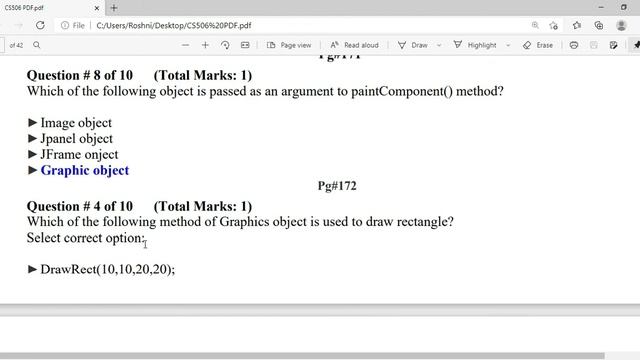Screen dimensions: 640x360
Task: Open the Collections panel
Action: point(599,25)
